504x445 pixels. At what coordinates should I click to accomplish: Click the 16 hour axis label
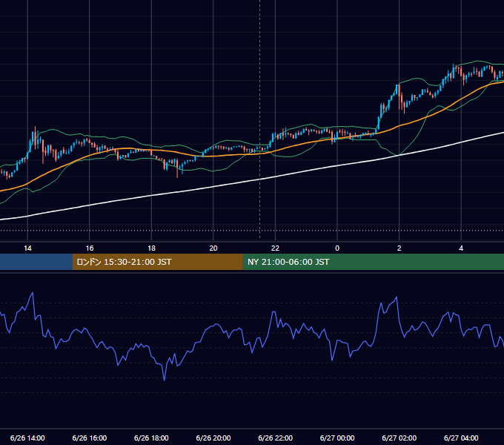coord(90,248)
